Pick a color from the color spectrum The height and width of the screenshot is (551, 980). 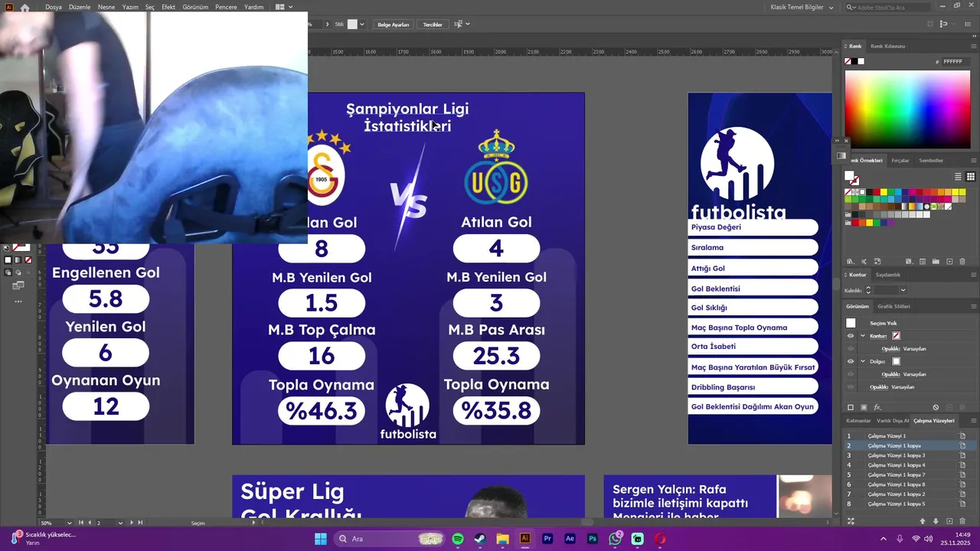pyautogui.click(x=907, y=111)
